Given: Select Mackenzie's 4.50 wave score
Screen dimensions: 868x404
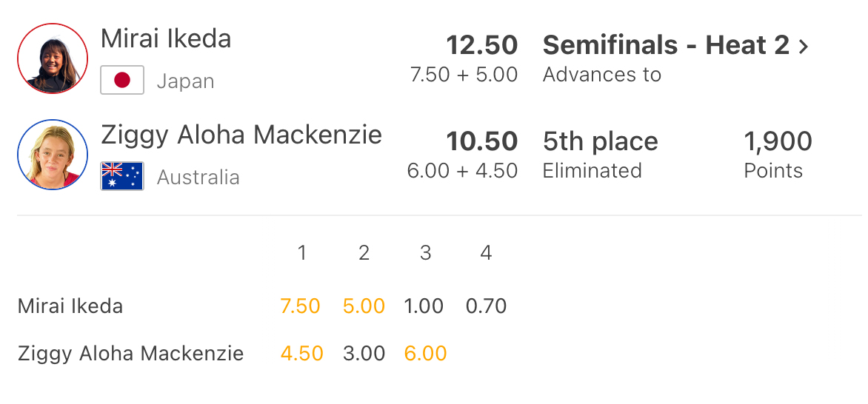Looking at the screenshot, I should [301, 354].
